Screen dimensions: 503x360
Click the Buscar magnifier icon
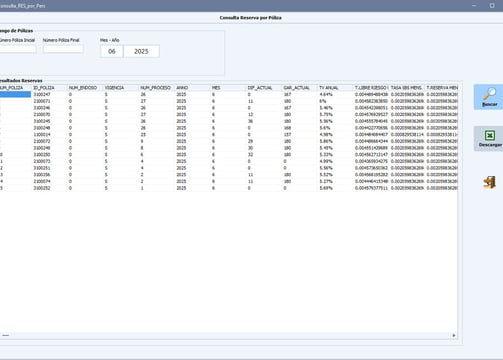click(x=489, y=94)
